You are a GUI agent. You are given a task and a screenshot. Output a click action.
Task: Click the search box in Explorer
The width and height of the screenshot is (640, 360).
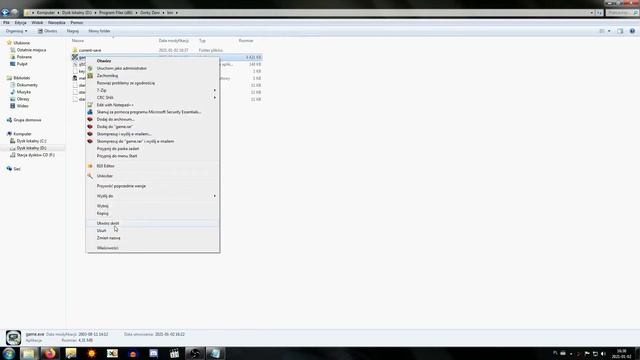click(x=621, y=13)
